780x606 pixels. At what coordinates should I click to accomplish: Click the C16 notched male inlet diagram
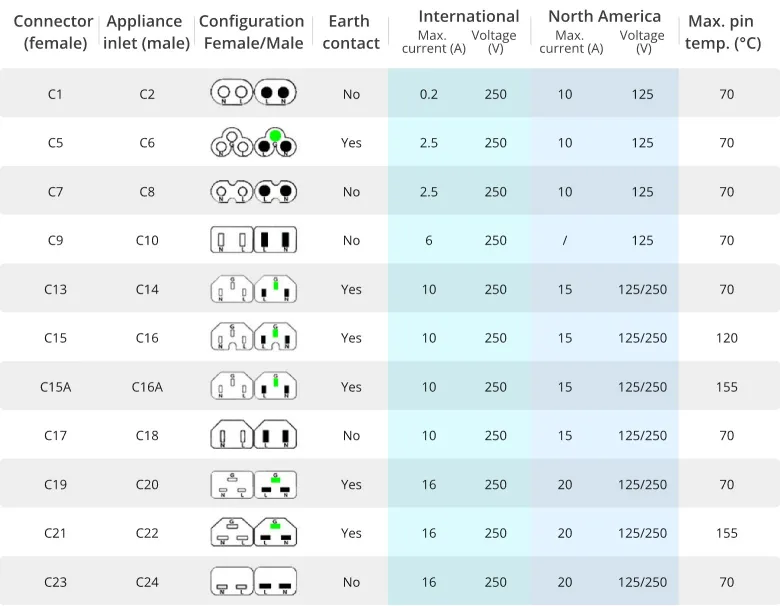[x=275, y=338]
